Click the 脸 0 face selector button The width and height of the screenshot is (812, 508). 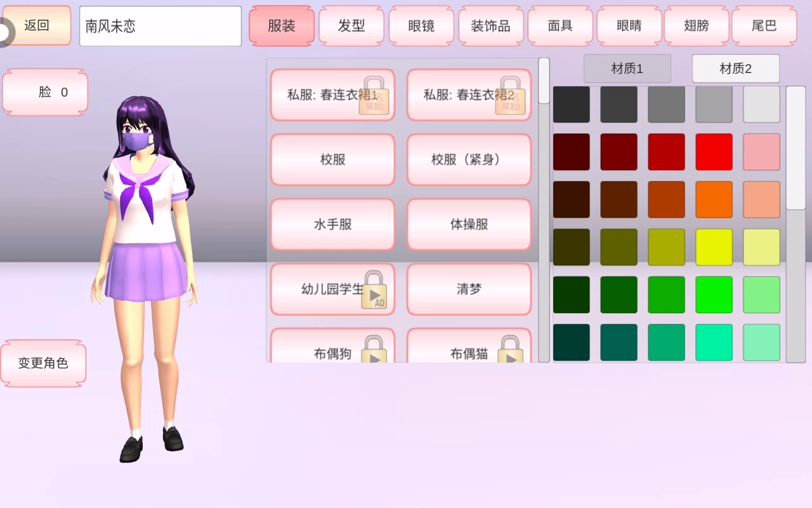point(45,93)
